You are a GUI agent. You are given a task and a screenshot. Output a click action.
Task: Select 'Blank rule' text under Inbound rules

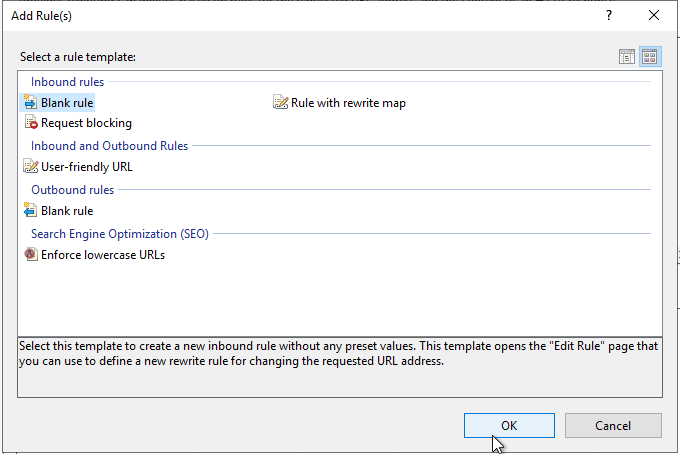click(x=67, y=103)
